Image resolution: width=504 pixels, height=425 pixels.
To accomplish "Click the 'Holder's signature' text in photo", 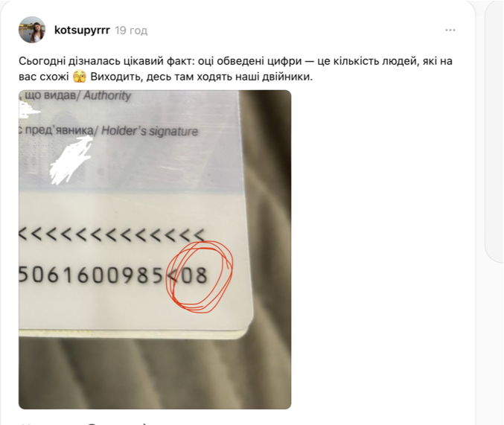I will 150,131.
